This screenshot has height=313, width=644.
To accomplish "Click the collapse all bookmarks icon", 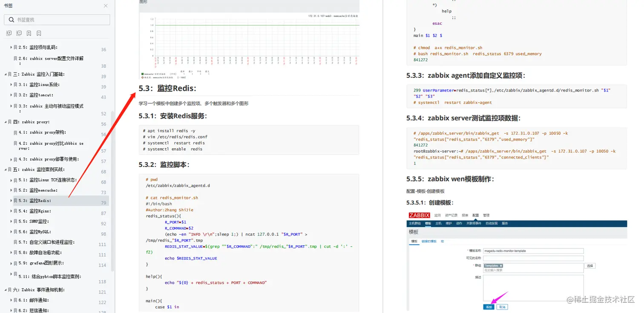I will click(19, 33).
